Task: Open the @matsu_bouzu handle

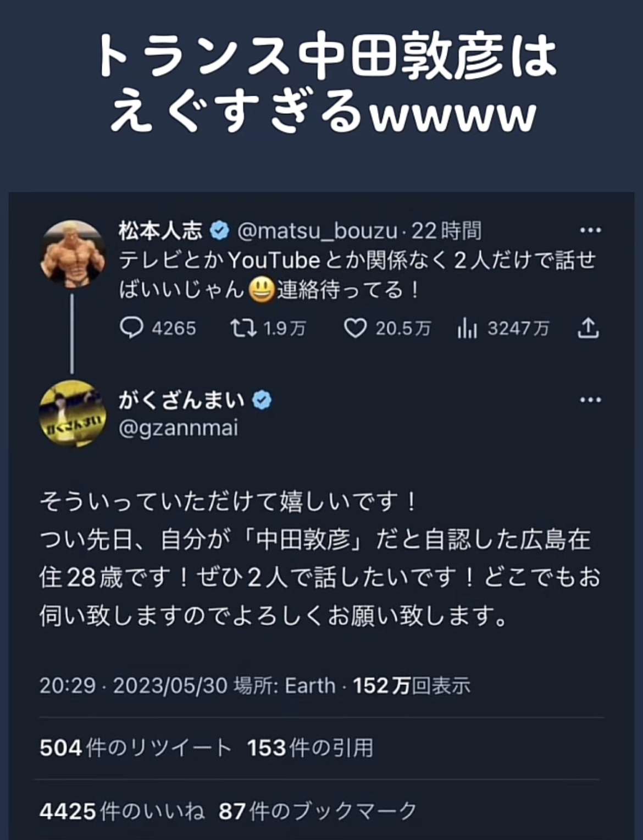Action: [x=317, y=231]
